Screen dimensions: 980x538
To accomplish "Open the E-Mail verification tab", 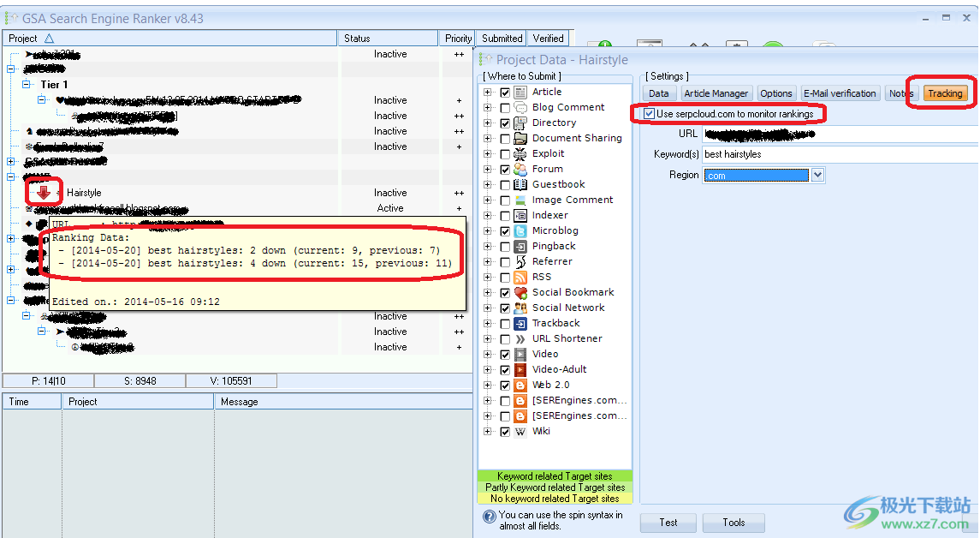I will tap(840, 93).
